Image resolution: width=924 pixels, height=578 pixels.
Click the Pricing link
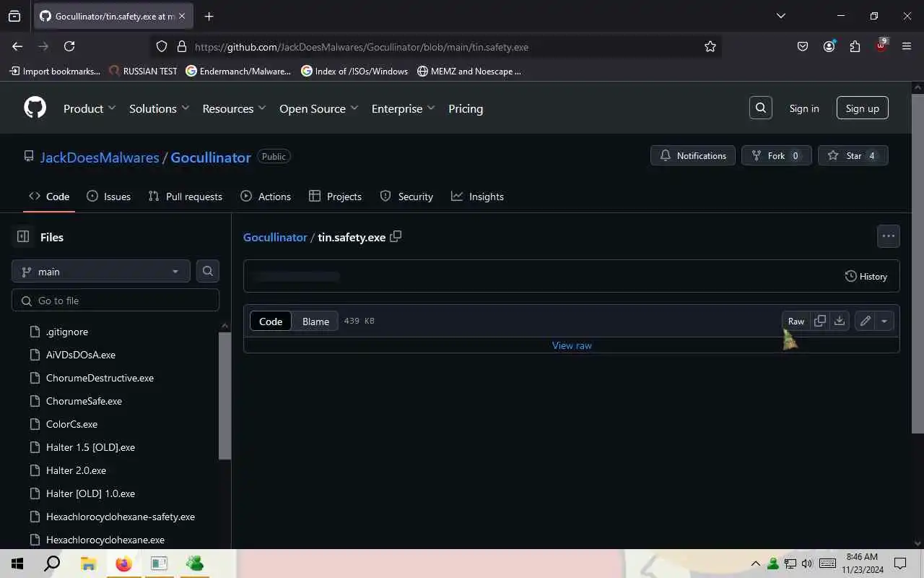[x=466, y=108]
